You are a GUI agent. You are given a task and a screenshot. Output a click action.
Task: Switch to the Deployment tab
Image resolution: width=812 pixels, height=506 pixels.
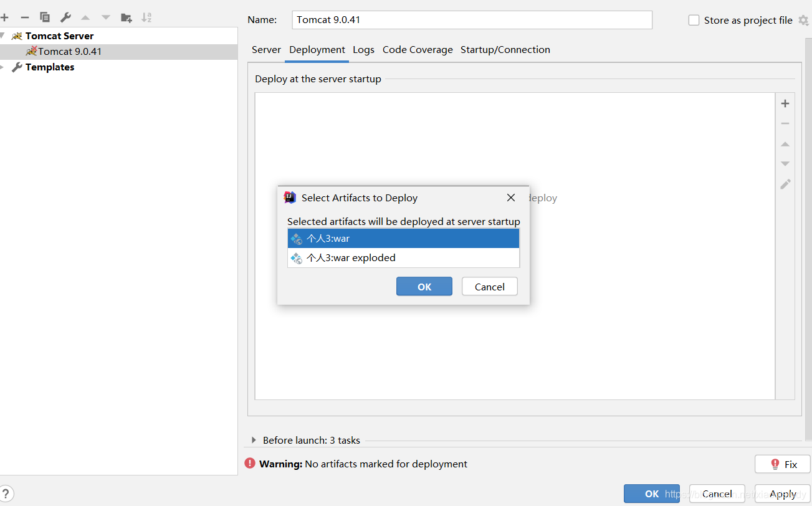click(317, 50)
